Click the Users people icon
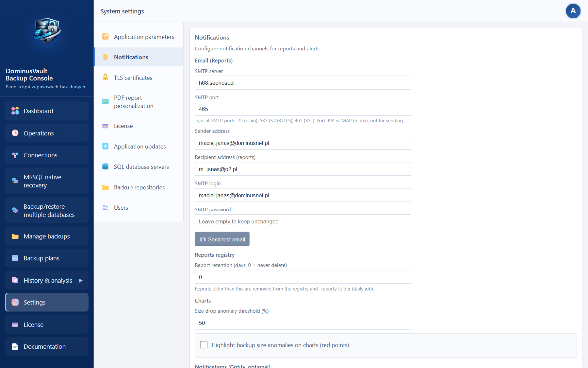 click(105, 207)
